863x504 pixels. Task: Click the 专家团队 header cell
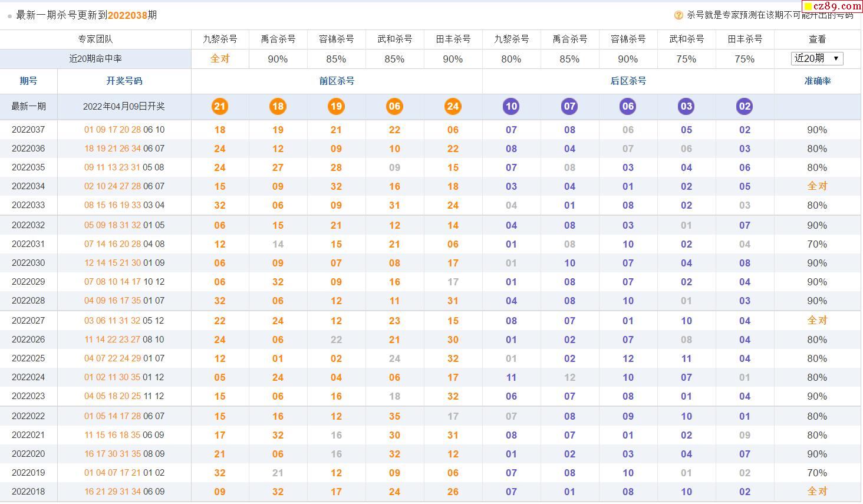coord(95,39)
